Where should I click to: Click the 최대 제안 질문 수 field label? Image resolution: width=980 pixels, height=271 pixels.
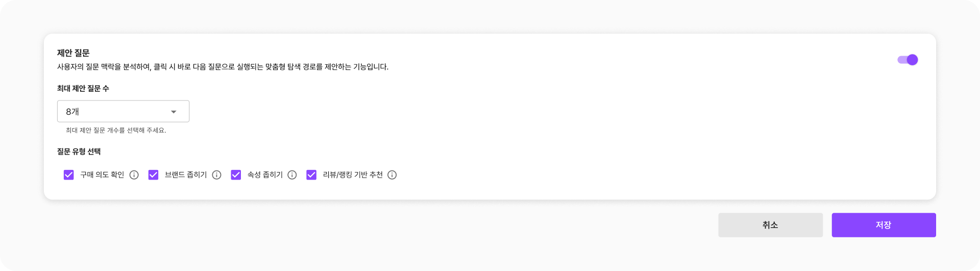83,88
